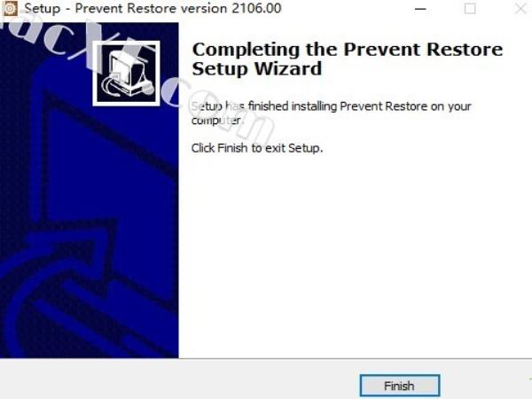Click the Setup Wizard heading line
Image resolution: width=532 pixels, height=399 pixels.
(x=257, y=68)
